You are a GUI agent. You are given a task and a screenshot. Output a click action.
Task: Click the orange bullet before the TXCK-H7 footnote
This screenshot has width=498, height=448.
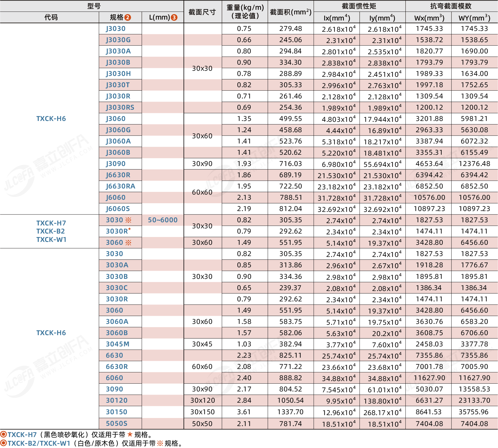pyautogui.click(x=3, y=434)
